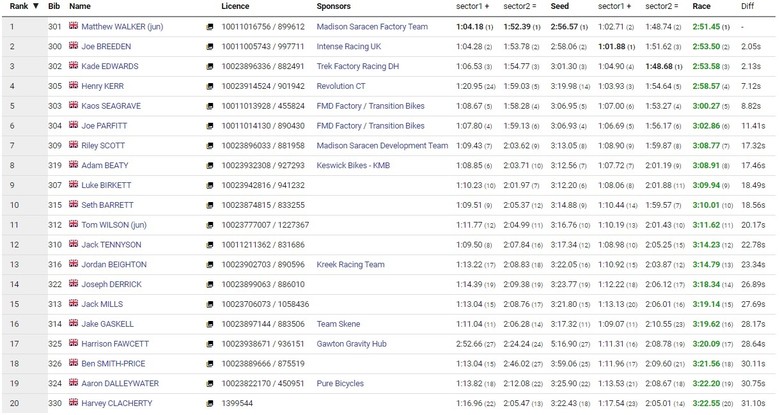Click the UK flag next to Henry KERR

pyautogui.click(x=74, y=85)
